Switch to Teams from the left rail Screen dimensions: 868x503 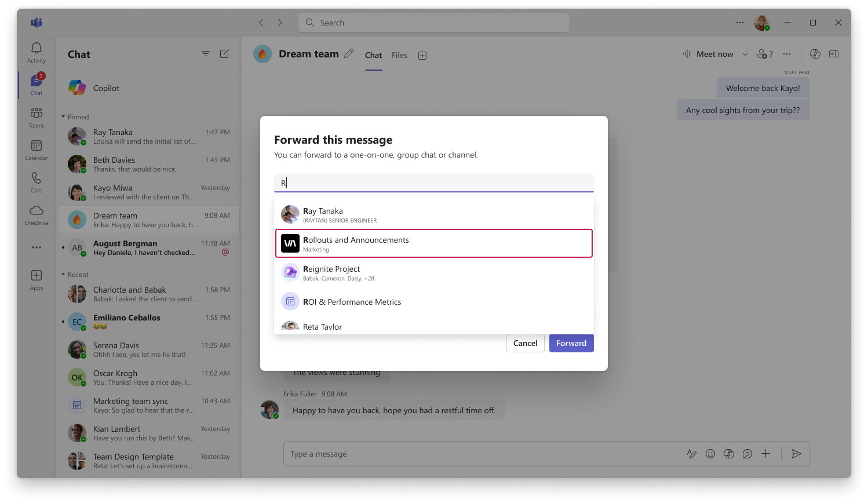[36, 118]
